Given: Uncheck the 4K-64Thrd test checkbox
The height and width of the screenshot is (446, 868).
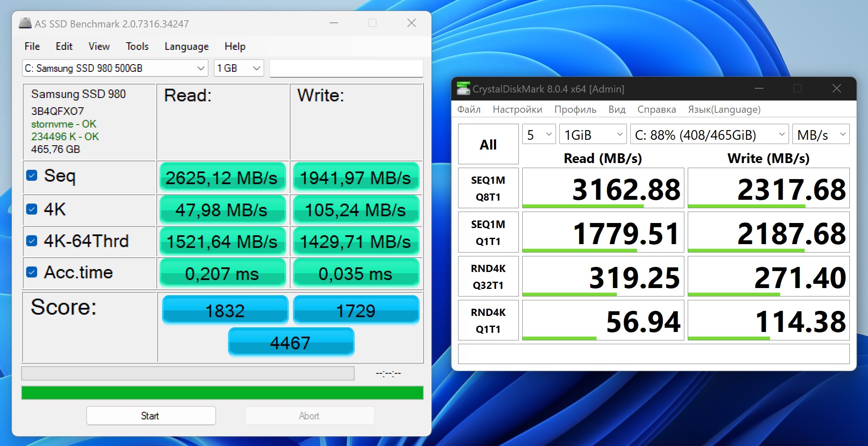Looking at the screenshot, I should [x=32, y=241].
